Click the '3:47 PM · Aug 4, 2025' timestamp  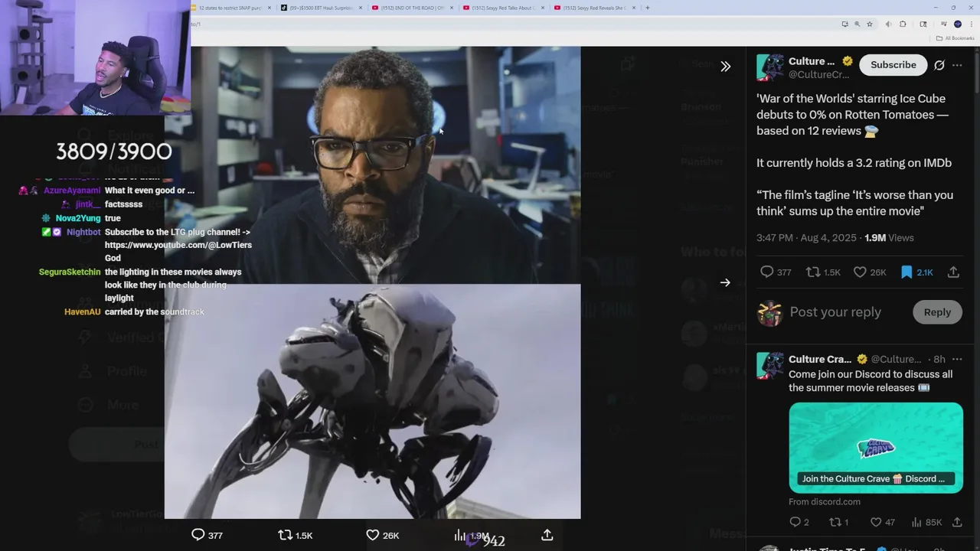pyautogui.click(x=806, y=238)
